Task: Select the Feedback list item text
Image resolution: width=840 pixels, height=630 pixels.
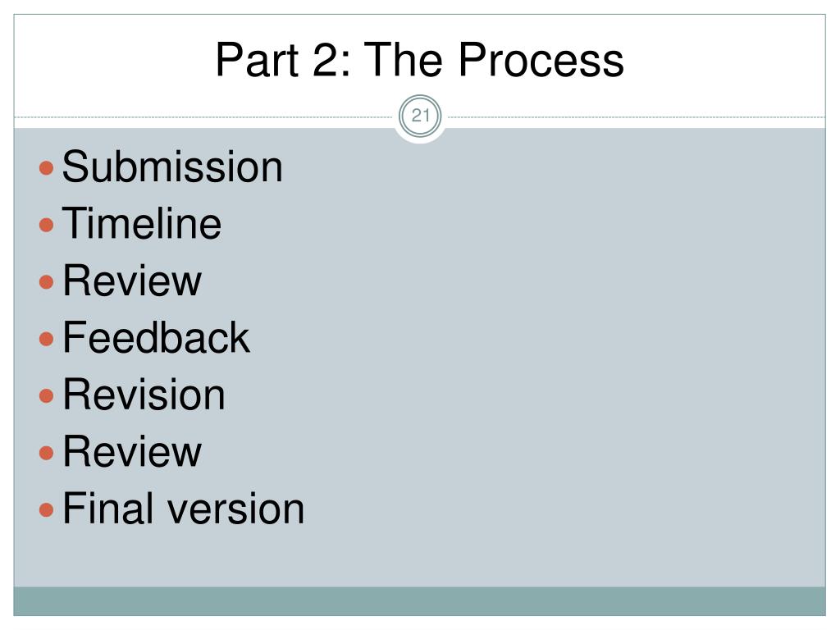Action: [156, 337]
